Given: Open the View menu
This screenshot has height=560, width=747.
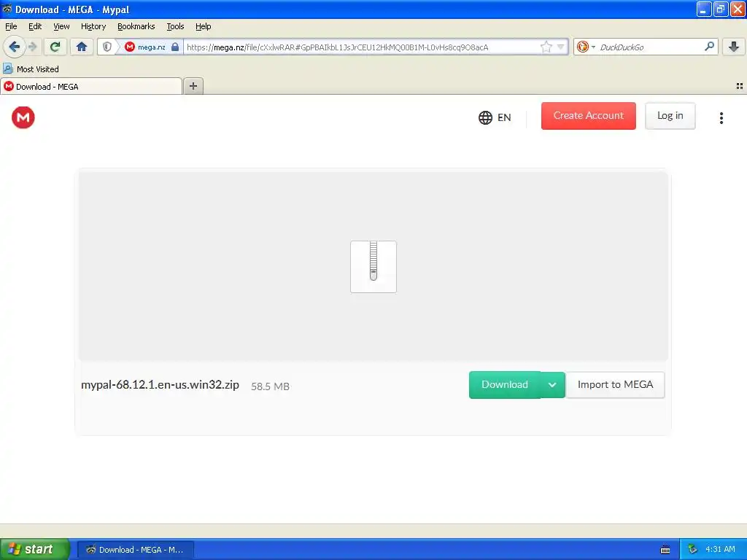Looking at the screenshot, I should 61,26.
